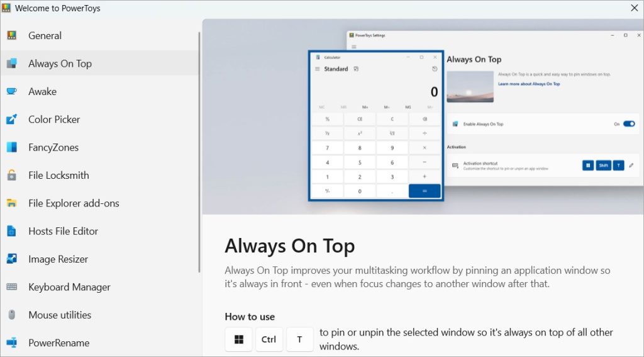This screenshot has height=357, width=644.
Task: Click the Awake coffee cup icon
Action: coord(11,91)
